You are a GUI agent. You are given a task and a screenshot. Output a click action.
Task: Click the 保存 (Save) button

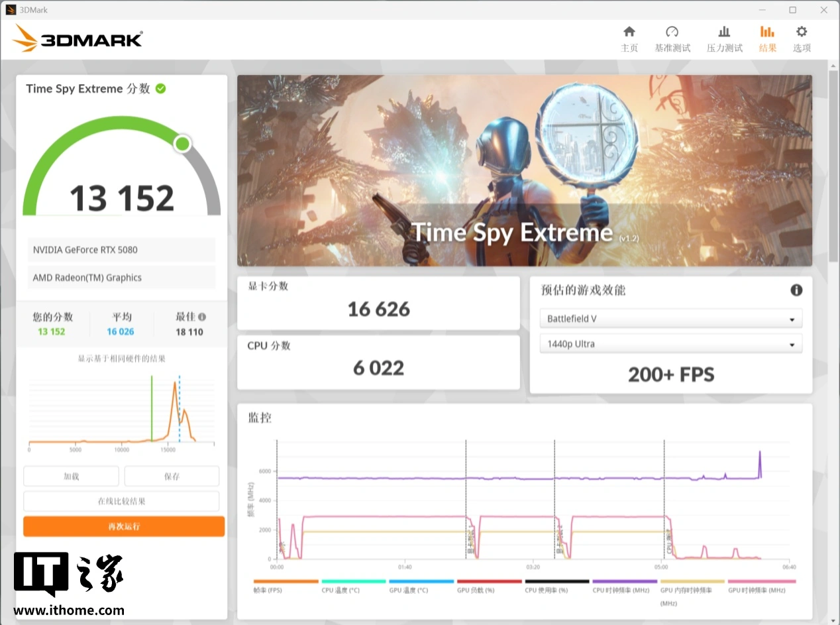click(172, 476)
